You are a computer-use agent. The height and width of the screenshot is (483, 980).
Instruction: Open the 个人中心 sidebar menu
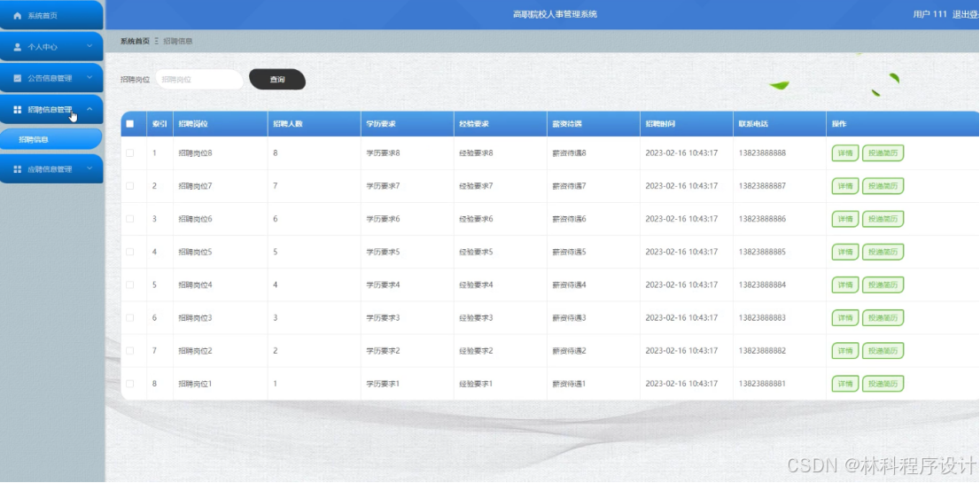(x=51, y=47)
